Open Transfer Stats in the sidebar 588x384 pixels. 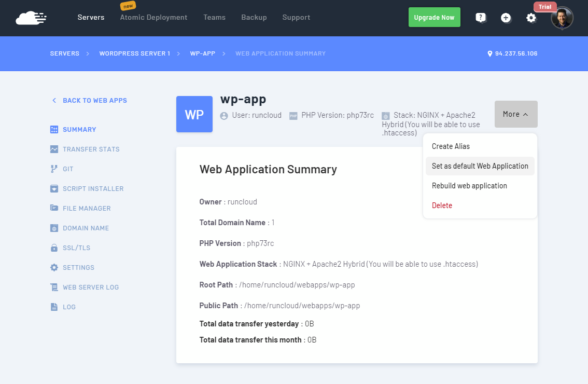[91, 149]
